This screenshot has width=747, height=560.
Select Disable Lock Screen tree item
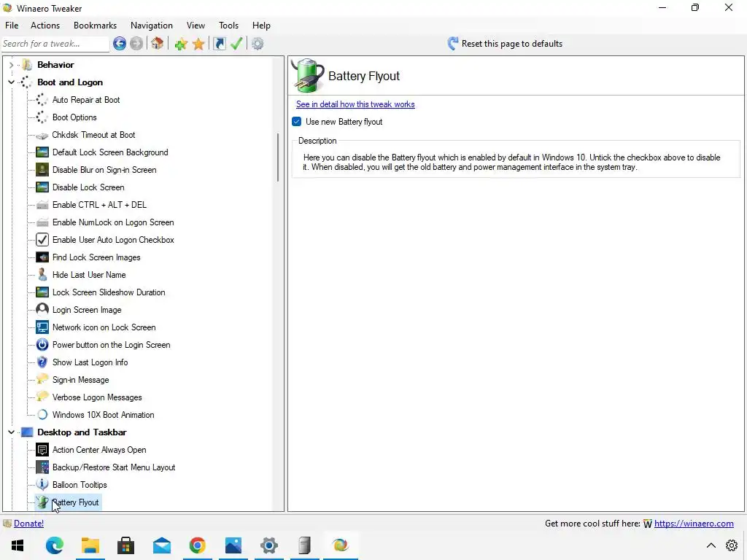(88, 187)
